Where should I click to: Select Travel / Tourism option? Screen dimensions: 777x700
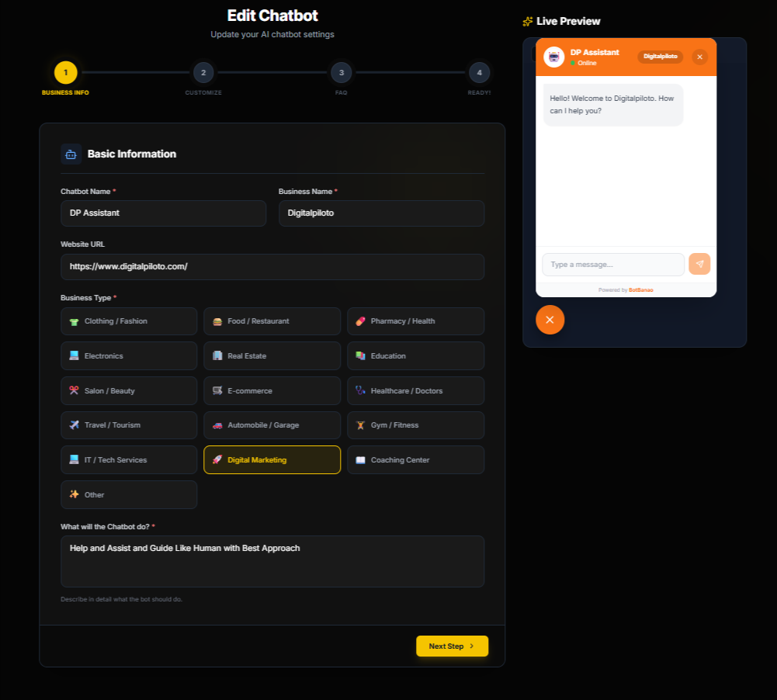[x=129, y=425]
